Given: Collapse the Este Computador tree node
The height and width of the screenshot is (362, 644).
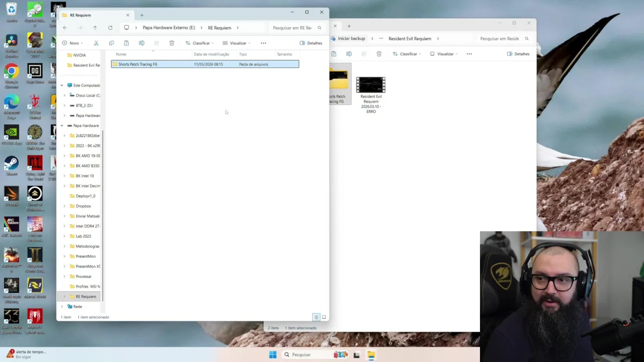Looking at the screenshot, I should pos(62,85).
